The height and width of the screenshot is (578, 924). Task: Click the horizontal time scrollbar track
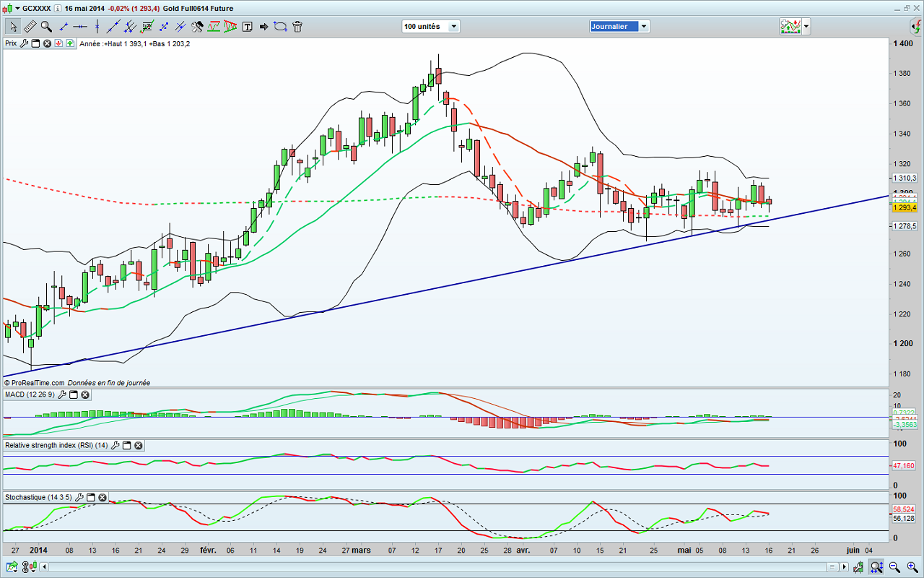[433, 566]
